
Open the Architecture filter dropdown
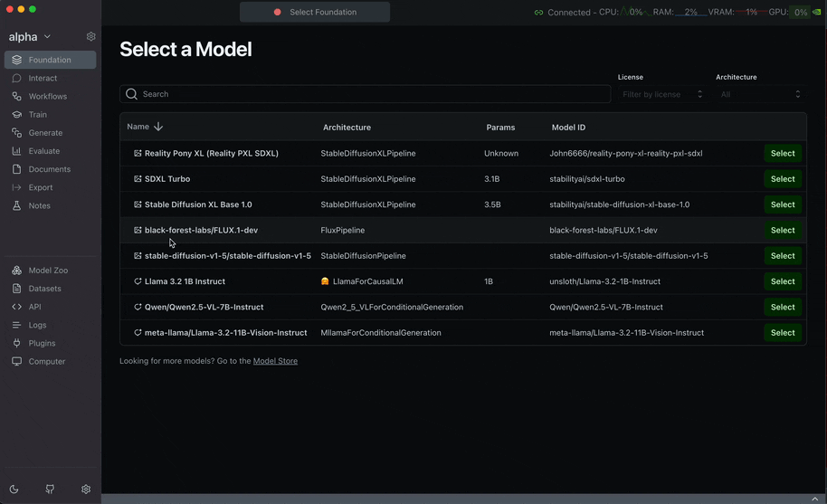(x=760, y=94)
